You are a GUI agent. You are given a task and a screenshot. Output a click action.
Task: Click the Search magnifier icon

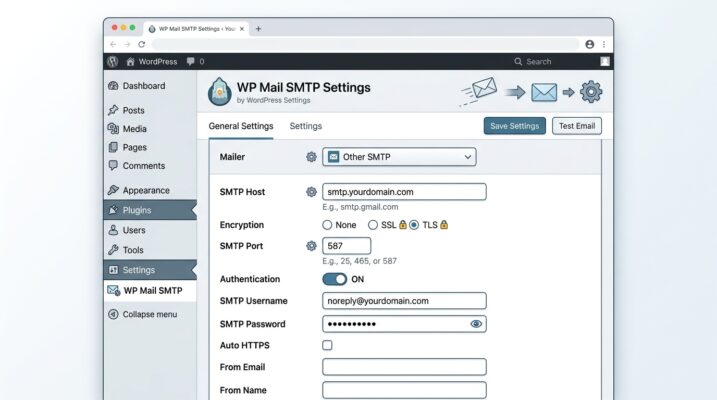(x=518, y=61)
